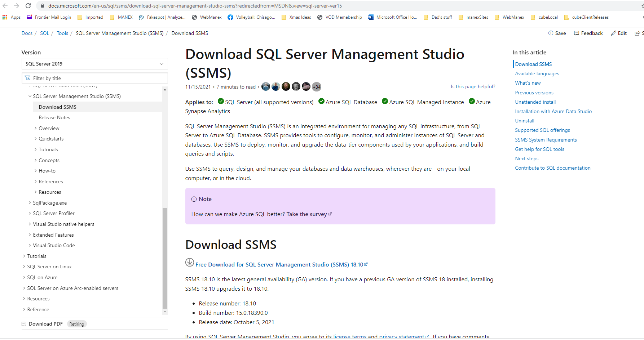The height and width of the screenshot is (340, 644).
Task: Go to Tools breadcrumb
Action: click(62, 33)
